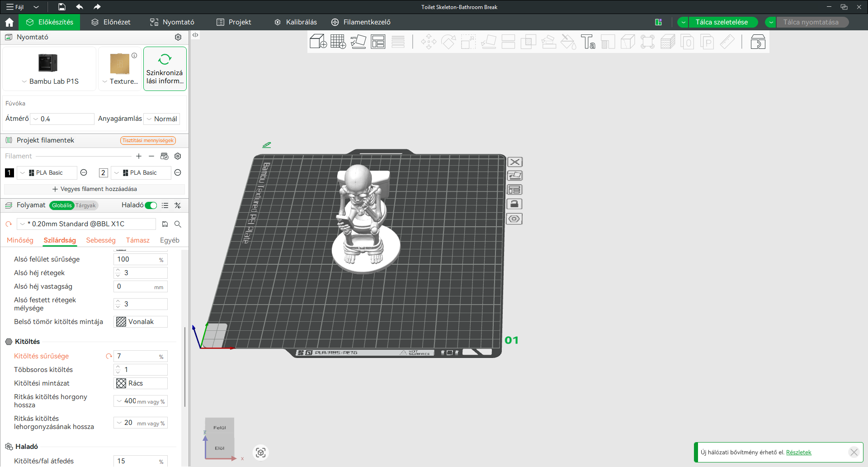Click the Arrange all objects toolbar icon

[378, 42]
